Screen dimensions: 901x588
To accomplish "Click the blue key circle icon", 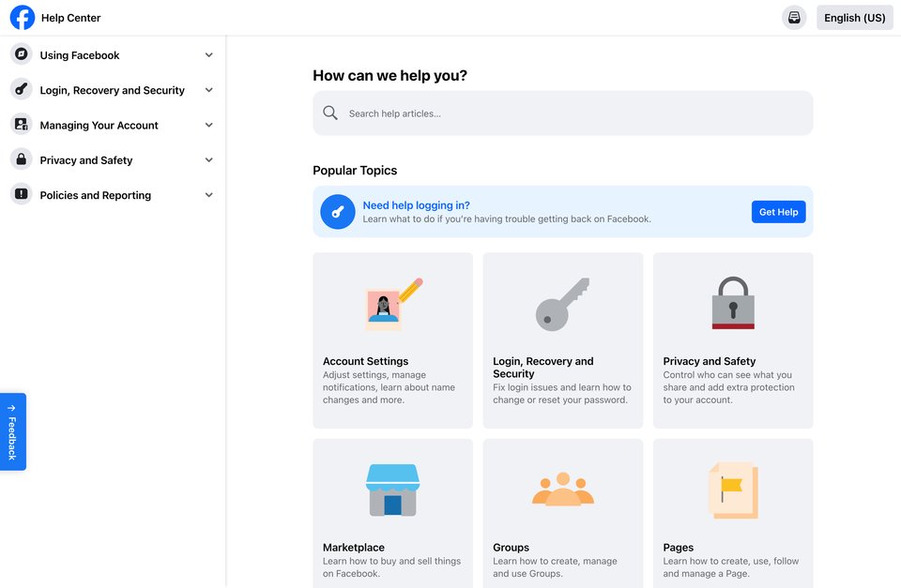I will coord(338,212).
